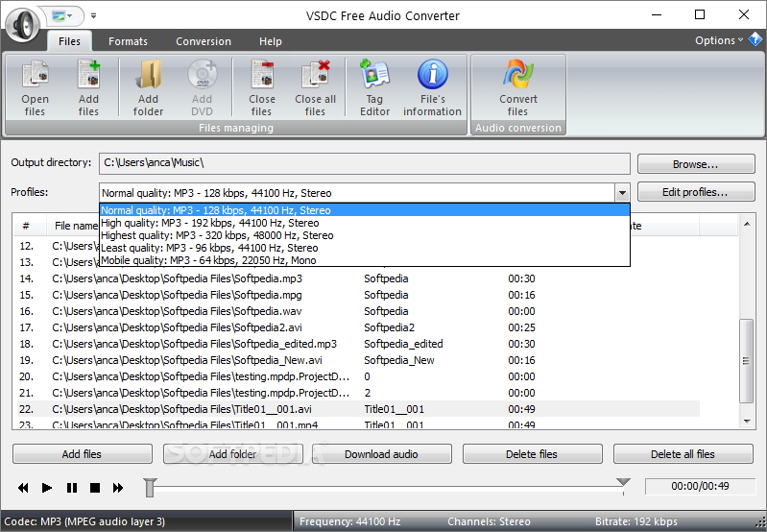Click the fast forward button
The image size is (767, 532).
coord(118,488)
